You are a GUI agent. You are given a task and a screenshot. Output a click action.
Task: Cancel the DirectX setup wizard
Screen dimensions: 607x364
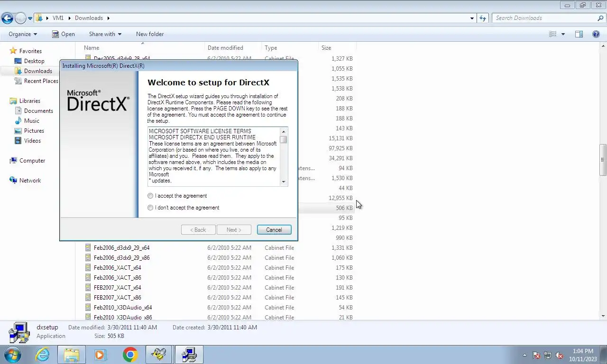274,230
